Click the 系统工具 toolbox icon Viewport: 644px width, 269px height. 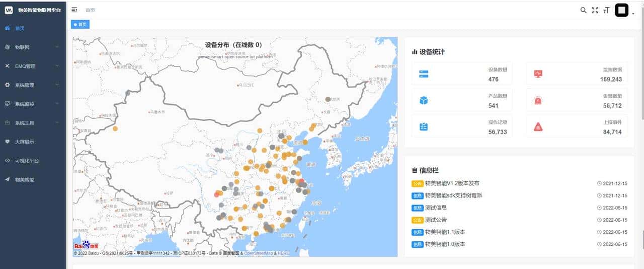coord(7,123)
